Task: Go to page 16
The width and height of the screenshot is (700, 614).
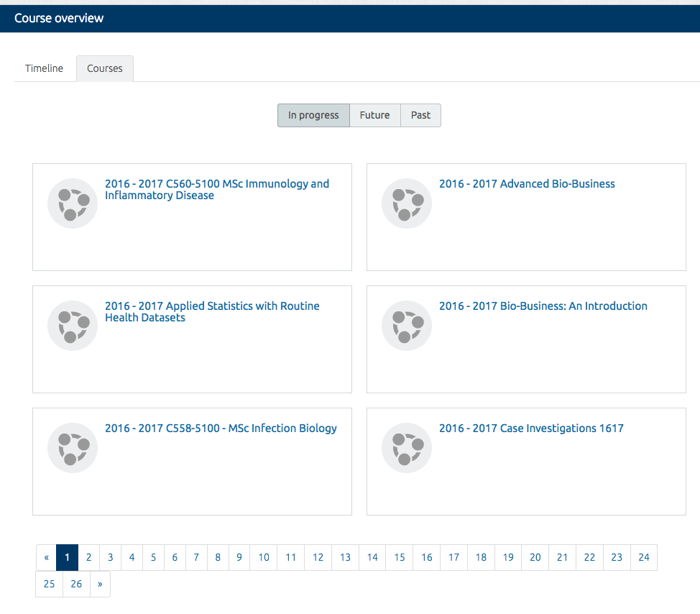Action: tap(427, 557)
